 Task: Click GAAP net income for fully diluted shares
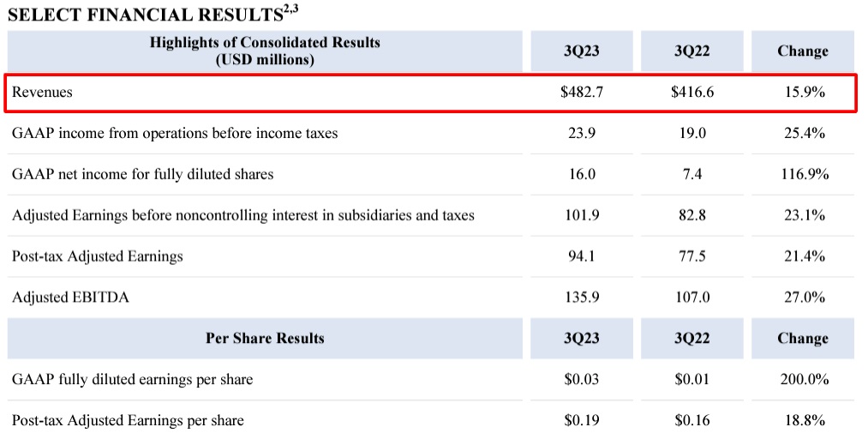[x=143, y=174]
